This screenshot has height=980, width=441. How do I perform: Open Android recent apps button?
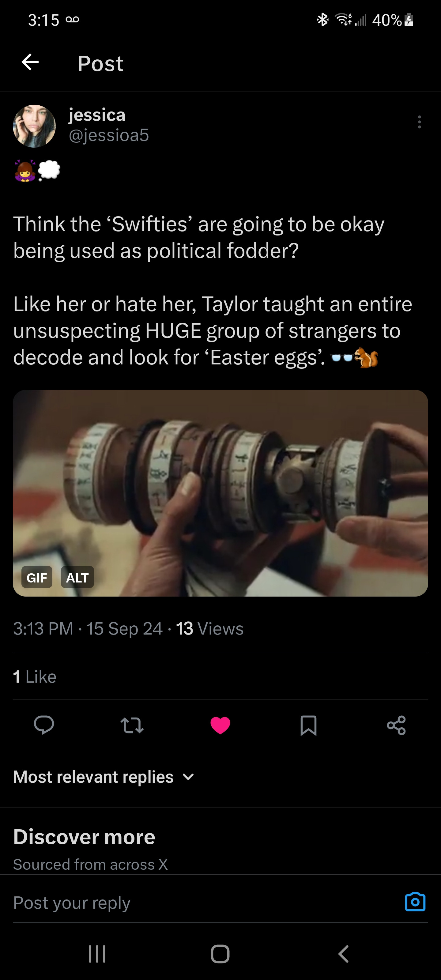tap(97, 954)
